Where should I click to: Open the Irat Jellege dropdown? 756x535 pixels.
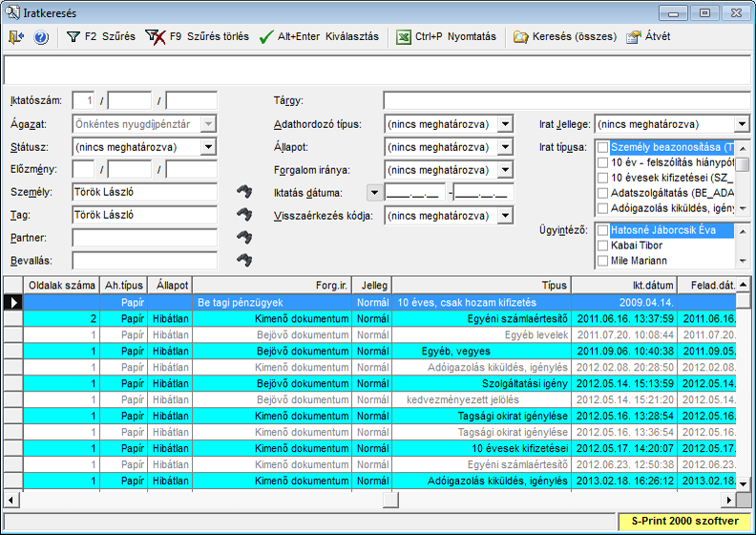click(742, 124)
